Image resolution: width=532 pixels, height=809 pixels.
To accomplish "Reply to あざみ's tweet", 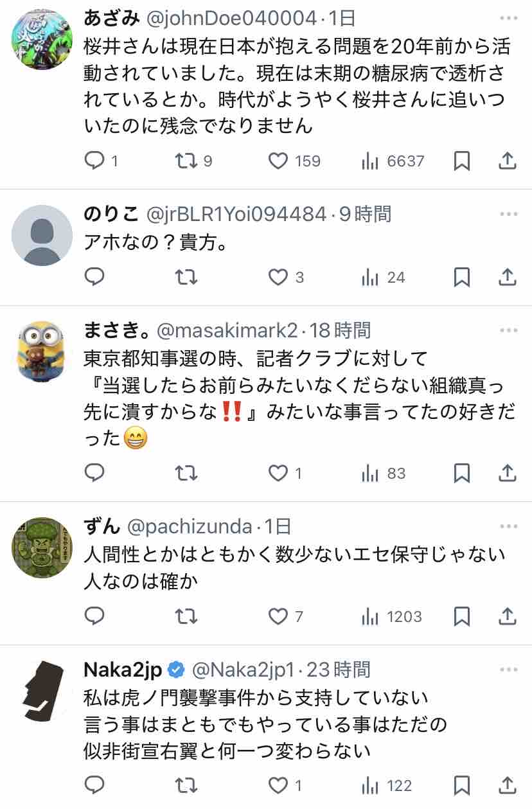I will pyautogui.click(x=95, y=161).
